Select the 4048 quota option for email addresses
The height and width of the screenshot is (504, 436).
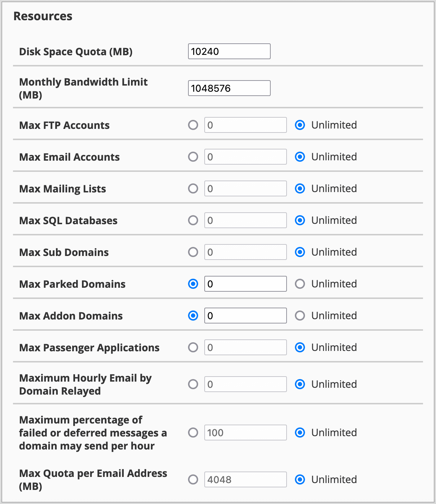[193, 479]
